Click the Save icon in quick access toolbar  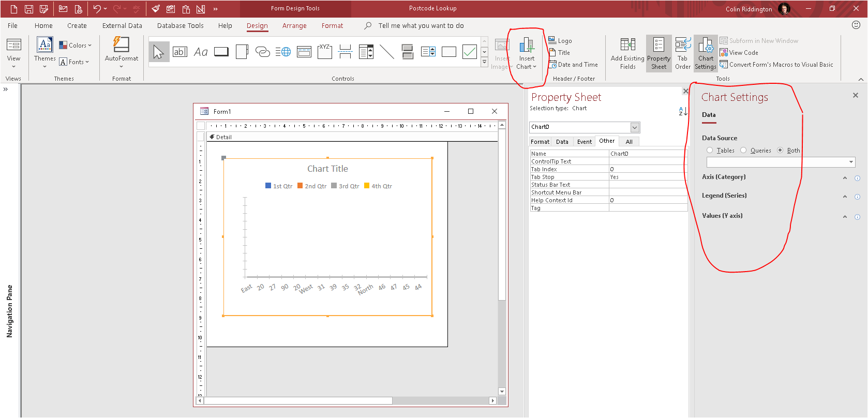(29, 9)
